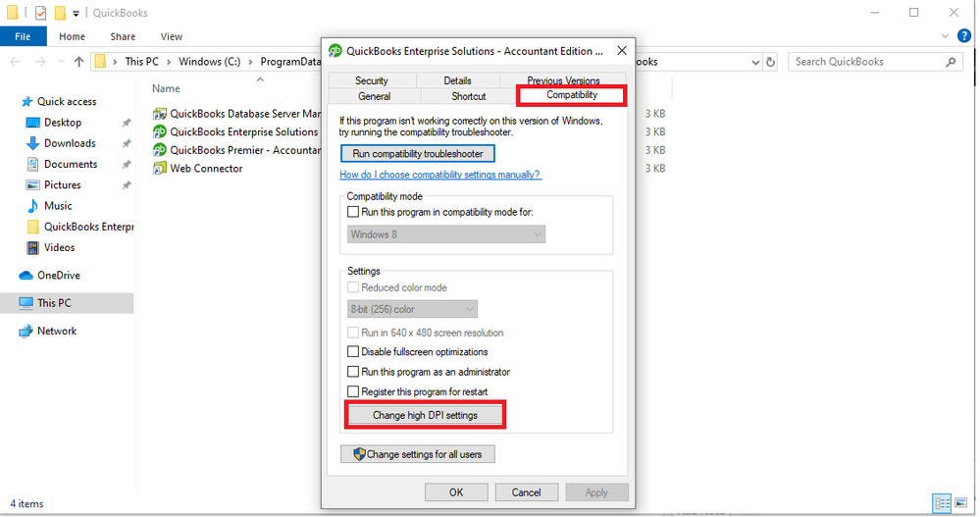980x517 pixels.
Task: Switch to the General tab
Action: 375,96
